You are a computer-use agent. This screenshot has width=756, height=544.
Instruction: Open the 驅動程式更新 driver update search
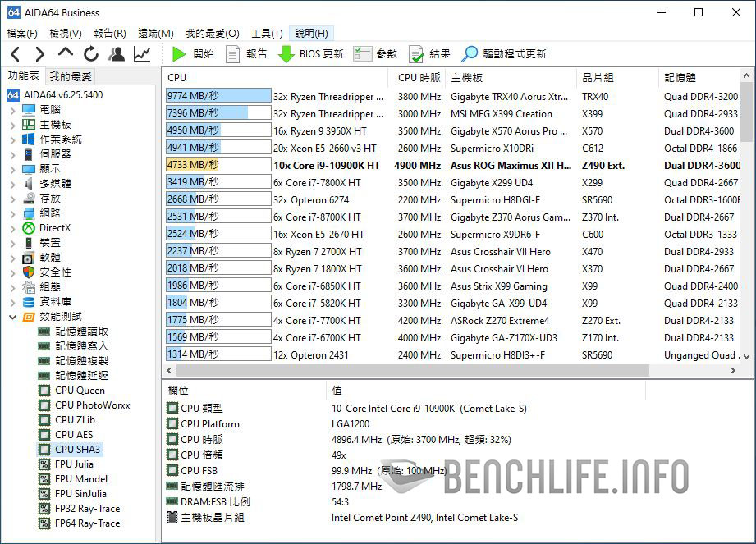tap(503, 54)
